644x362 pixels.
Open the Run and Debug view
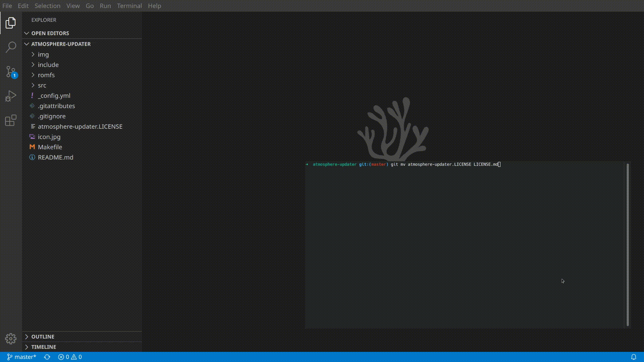(11, 96)
